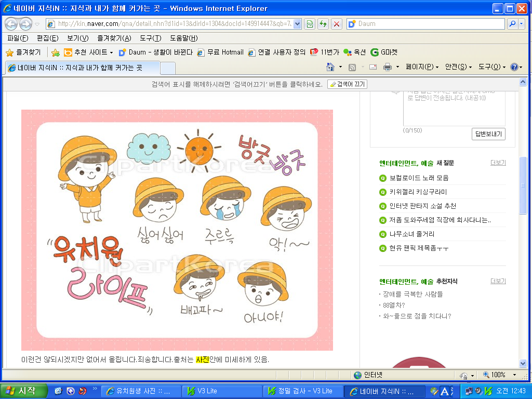Open 즐겨찾기 favorites star button
Screen dimensions: 532x399
coord(23,52)
